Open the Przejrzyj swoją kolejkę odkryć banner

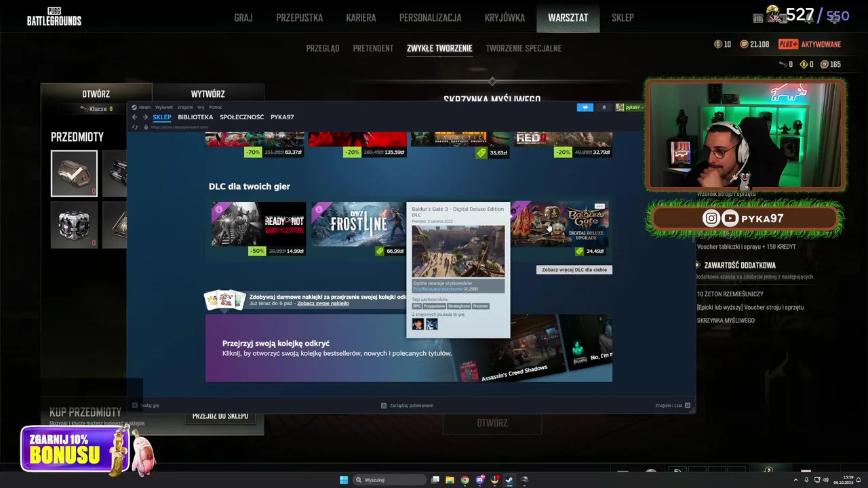point(409,348)
